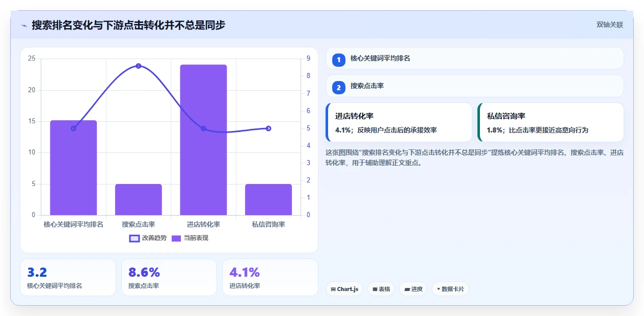The width and height of the screenshot is (644, 316).
Task: Click the text 1.8%；比点击率更接近高意向行为
Action: coord(538,130)
